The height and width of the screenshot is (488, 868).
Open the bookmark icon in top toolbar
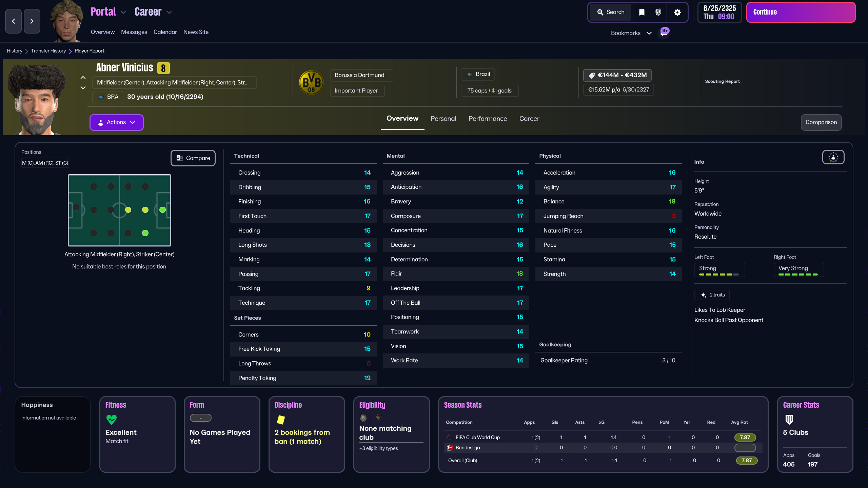642,12
